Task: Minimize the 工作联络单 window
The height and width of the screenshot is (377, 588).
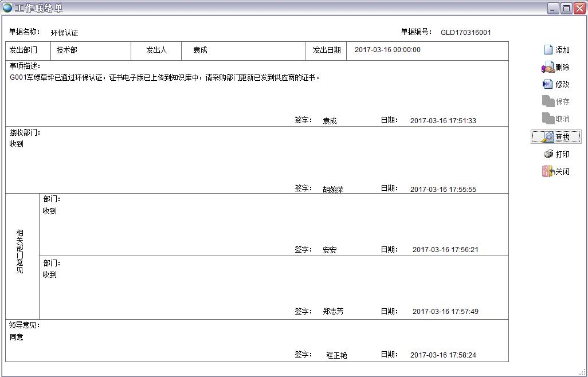Action: pyautogui.click(x=553, y=8)
